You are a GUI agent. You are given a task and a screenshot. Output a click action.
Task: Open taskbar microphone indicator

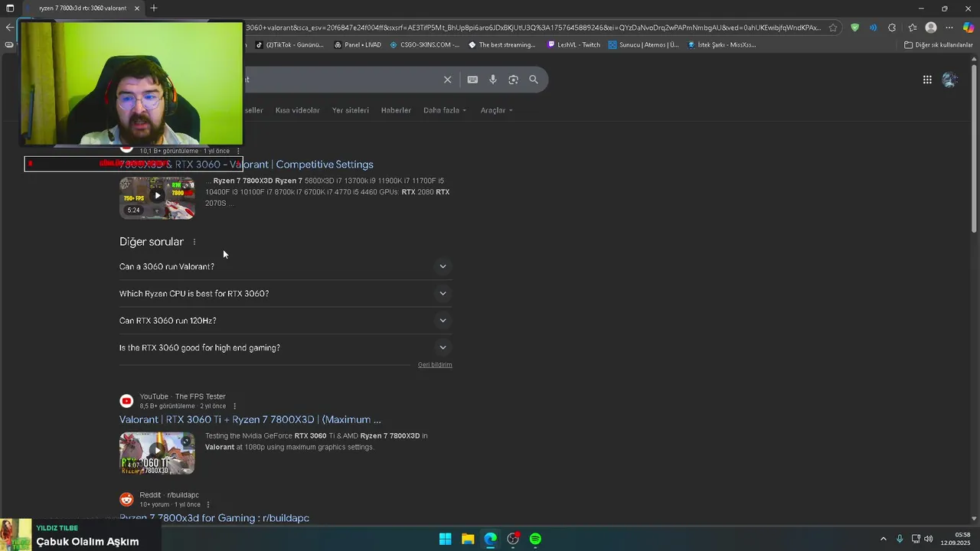[x=900, y=539]
